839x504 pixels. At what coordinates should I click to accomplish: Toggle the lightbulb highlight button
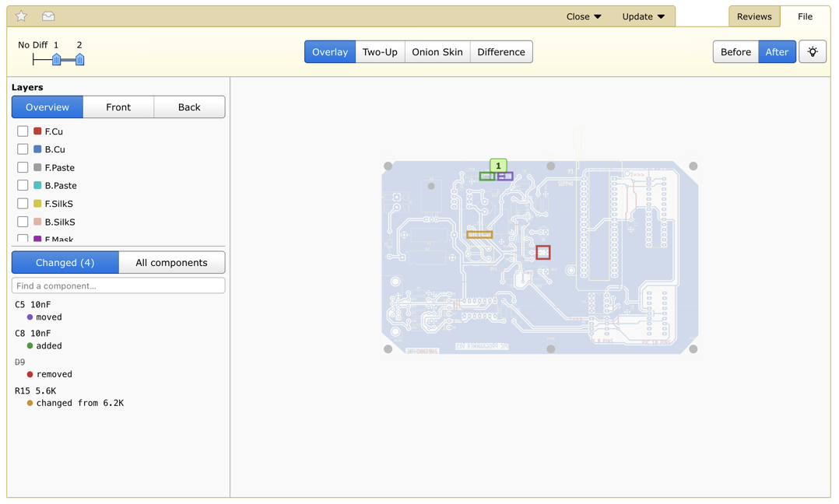[x=813, y=52]
